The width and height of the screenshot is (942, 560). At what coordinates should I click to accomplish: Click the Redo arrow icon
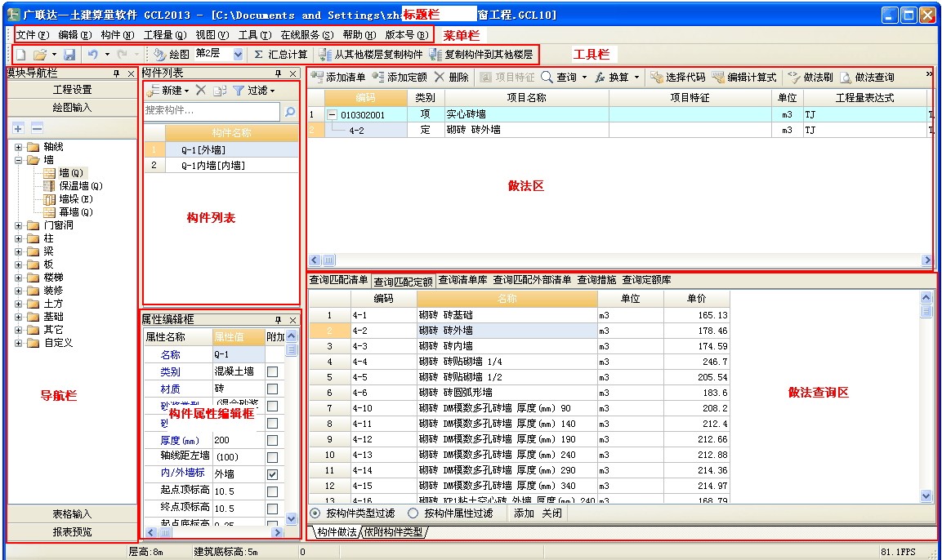(x=122, y=55)
